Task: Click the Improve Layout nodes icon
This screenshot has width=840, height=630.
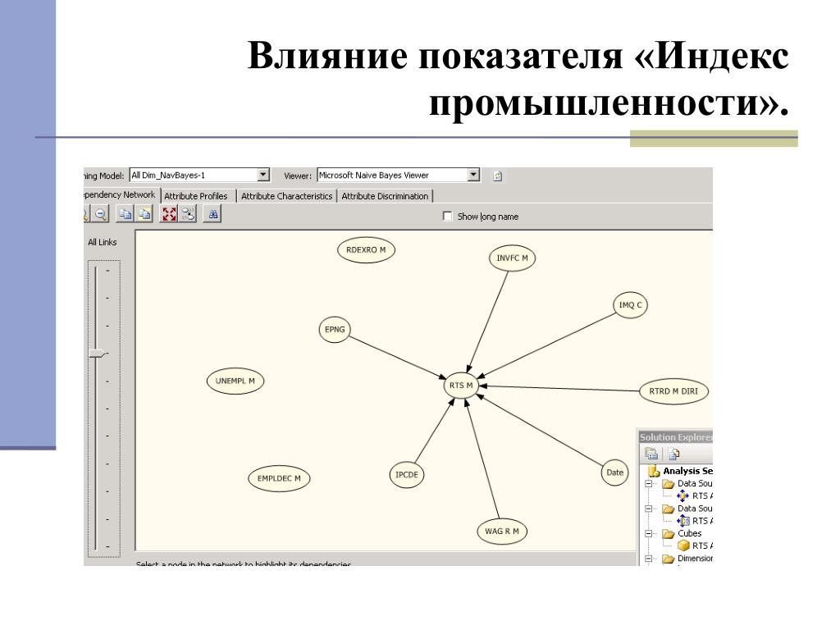Action: click(189, 215)
